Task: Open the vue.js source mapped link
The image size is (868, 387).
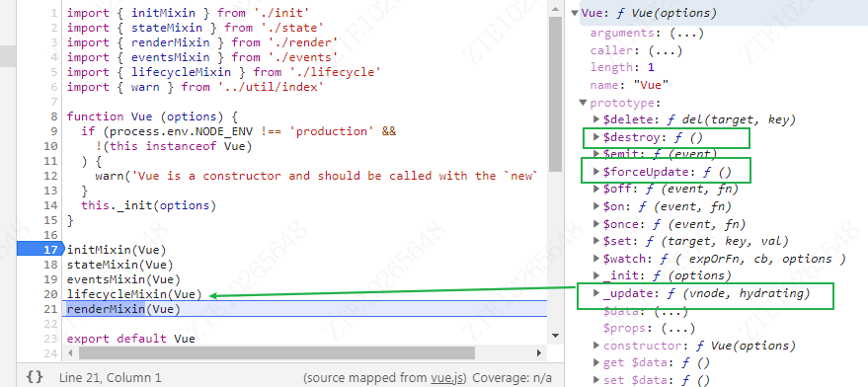Action: pos(447,377)
